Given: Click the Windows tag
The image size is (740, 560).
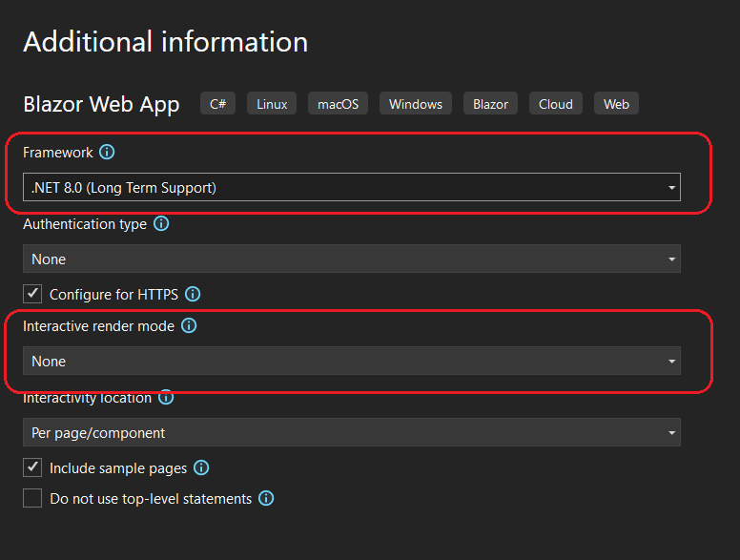Looking at the screenshot, I should tap(415, 104).
